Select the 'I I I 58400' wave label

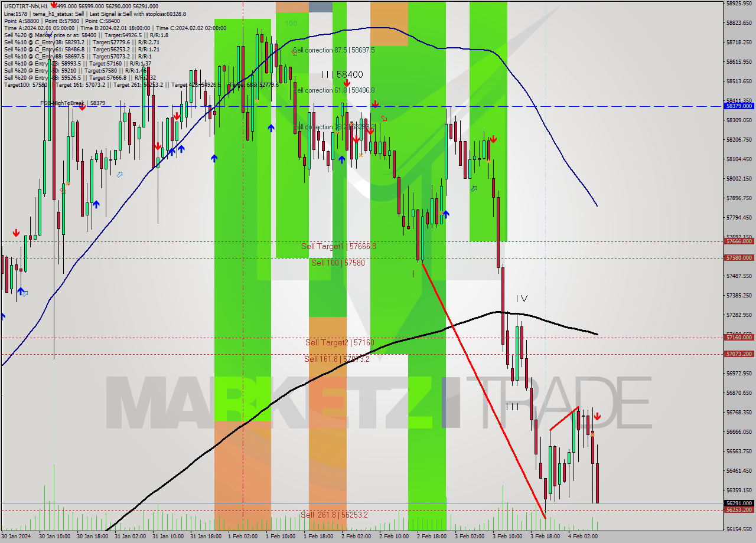click(342, 74)
